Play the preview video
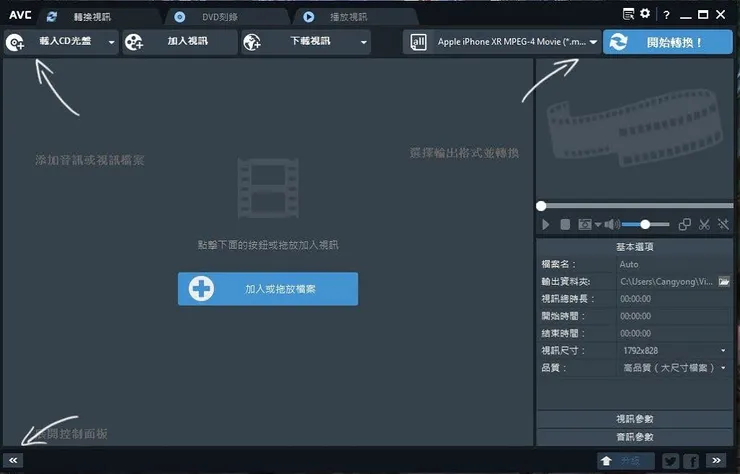The width and height of the screenshot is (740, 474). [x=546, y=224]
